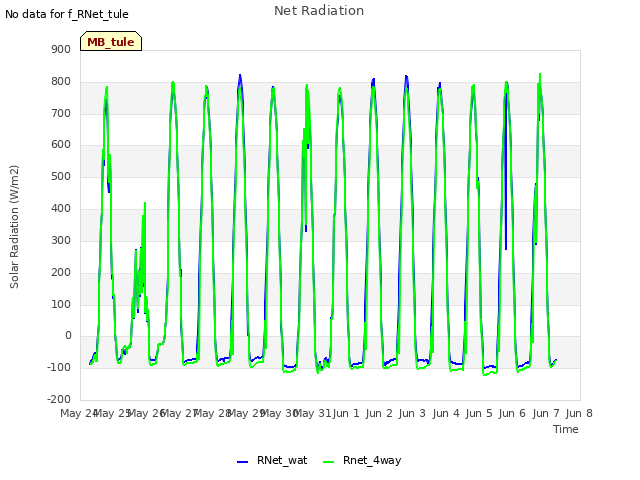Click the 600 y-axis tick label

[61, 145]
